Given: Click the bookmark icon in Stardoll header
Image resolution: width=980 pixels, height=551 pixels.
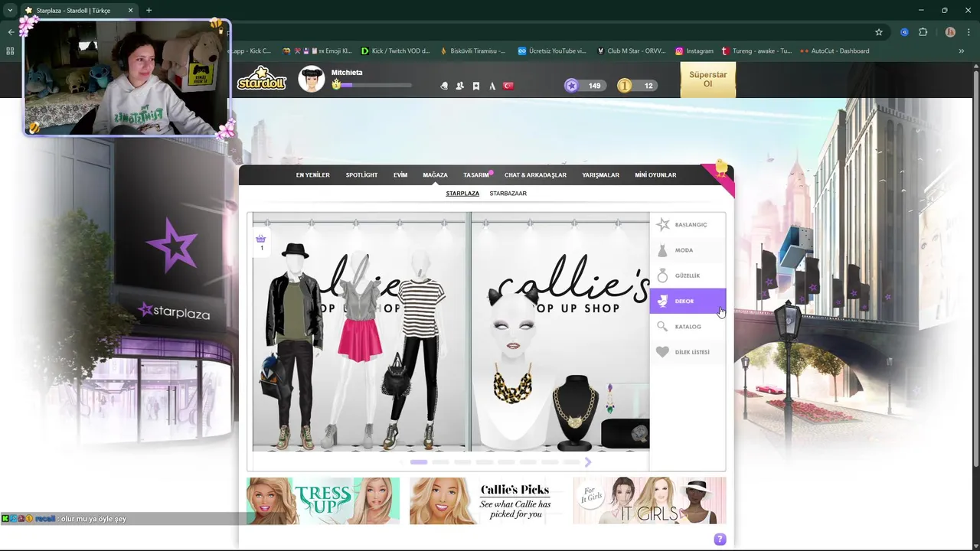Looking at the screenshot, I should coord(475,86).
